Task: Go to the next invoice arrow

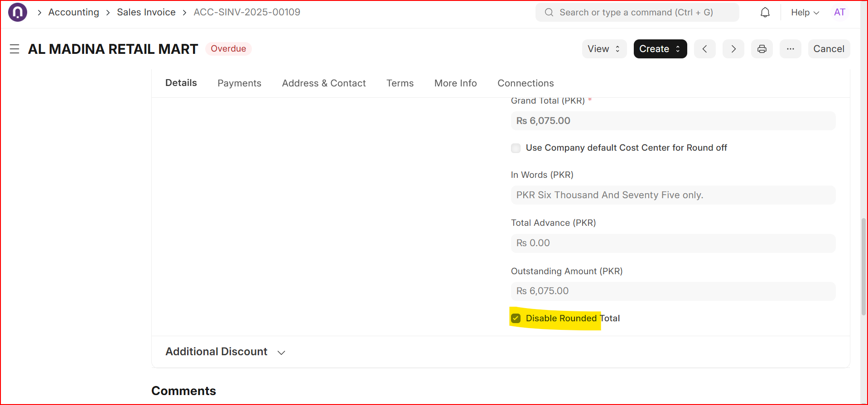Action: click(733, 49)
